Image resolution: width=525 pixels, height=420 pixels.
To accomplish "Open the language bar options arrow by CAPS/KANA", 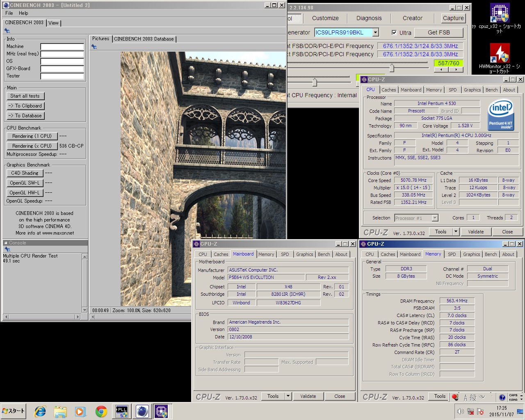I will (x=521, y=399).
